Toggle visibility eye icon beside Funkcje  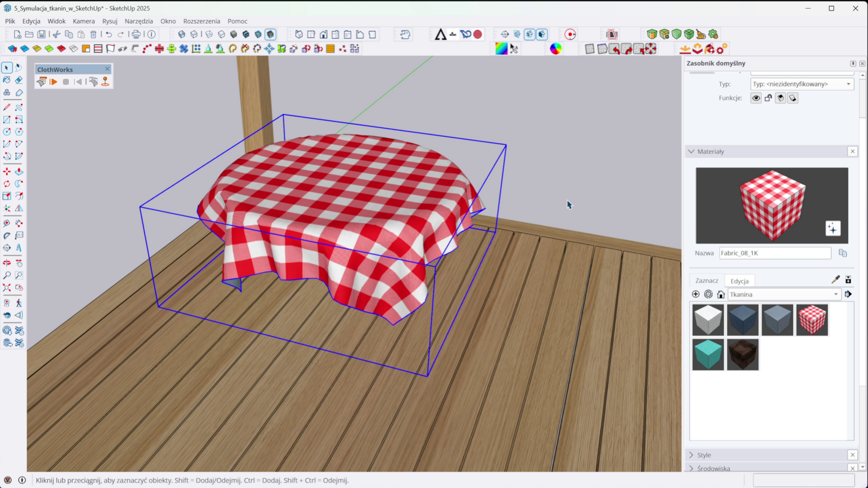pos(756,98)
